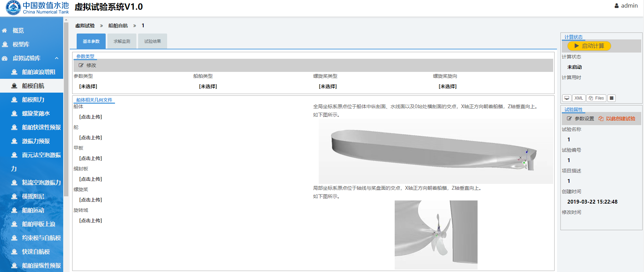
Task: Click the China Numerical Tank logo
Action: (37, 8)
